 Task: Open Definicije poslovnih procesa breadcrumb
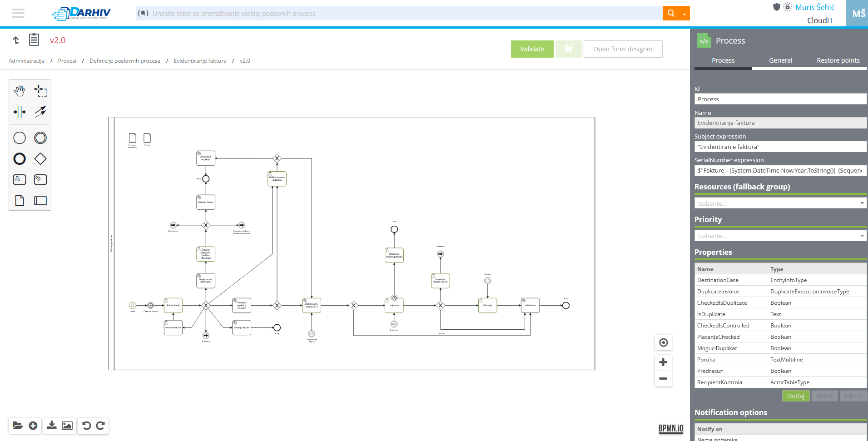pyautogui.click(x=125, y=61)
